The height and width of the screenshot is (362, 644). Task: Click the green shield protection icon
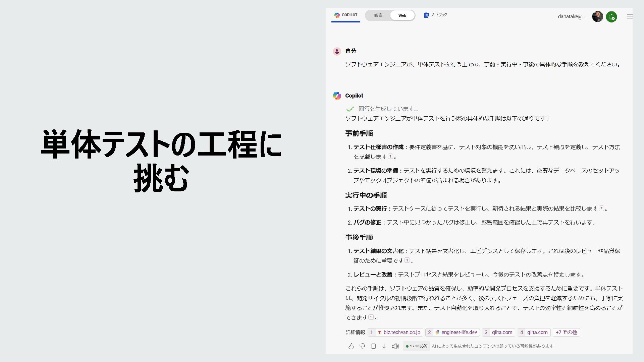611,16
